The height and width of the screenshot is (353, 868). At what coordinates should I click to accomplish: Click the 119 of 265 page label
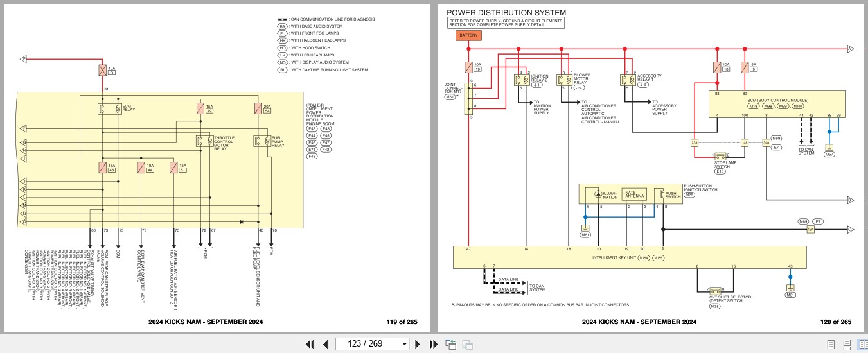point(401,322)
